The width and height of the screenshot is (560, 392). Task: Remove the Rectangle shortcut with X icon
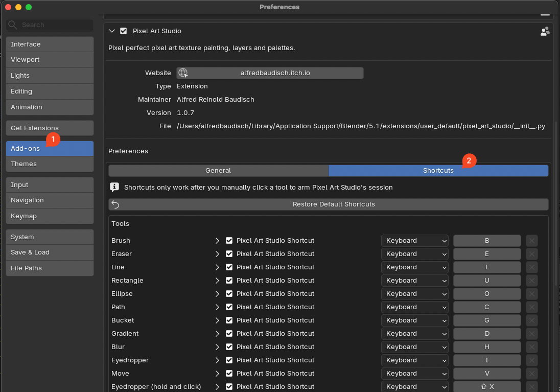[531, 281]
